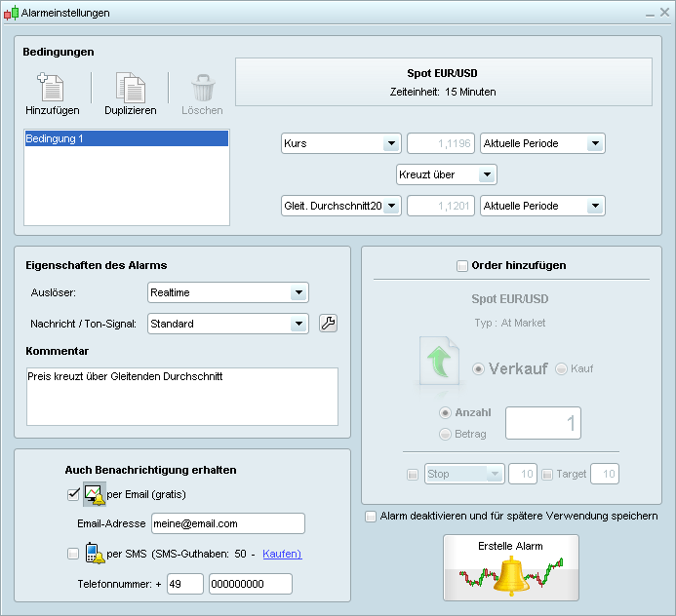Select the Betrag radio button
Image resolution: width=676 pixels, height=616 pixels.
tap(445, 434)
